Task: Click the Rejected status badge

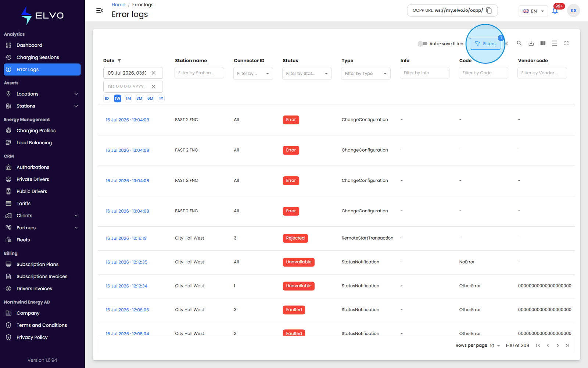Action: pos(295,238)
